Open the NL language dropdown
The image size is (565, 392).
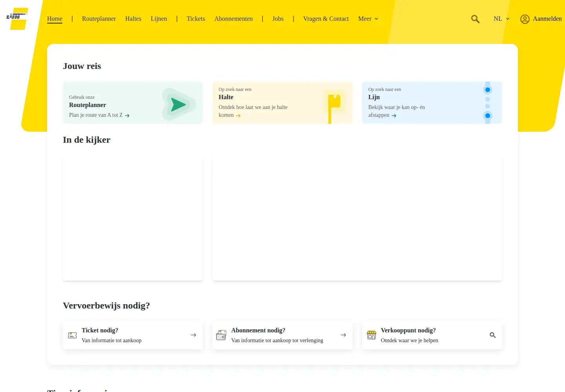tap(501, 19)
